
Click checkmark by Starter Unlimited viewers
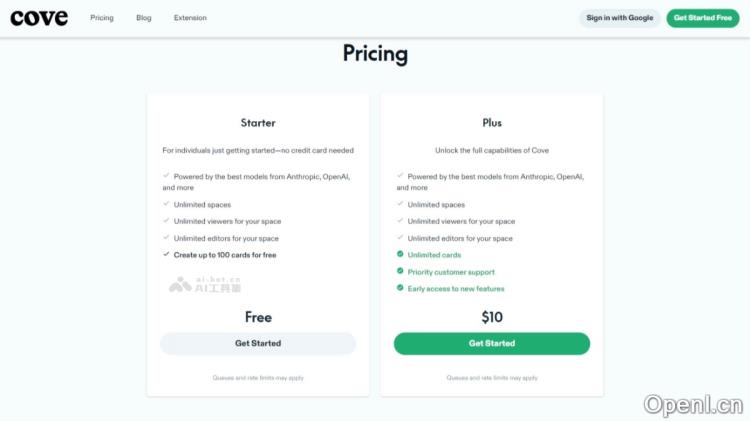(x=166, y=221)
